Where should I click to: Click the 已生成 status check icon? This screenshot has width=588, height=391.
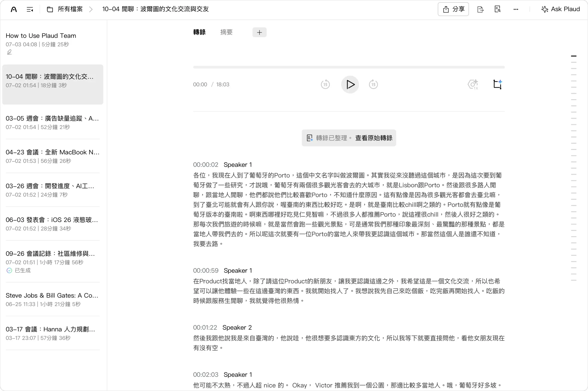pos(9,270)
